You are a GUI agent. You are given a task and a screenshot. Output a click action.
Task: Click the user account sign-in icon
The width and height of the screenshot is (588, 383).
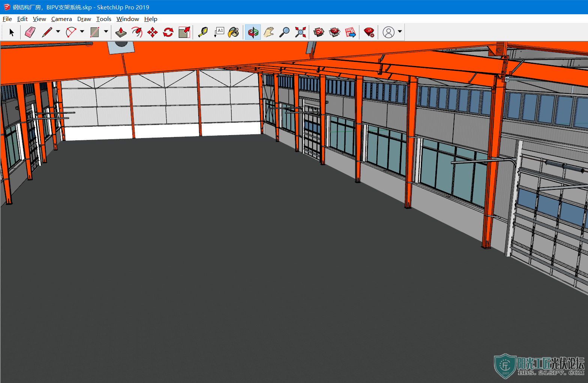click(389, 33)
